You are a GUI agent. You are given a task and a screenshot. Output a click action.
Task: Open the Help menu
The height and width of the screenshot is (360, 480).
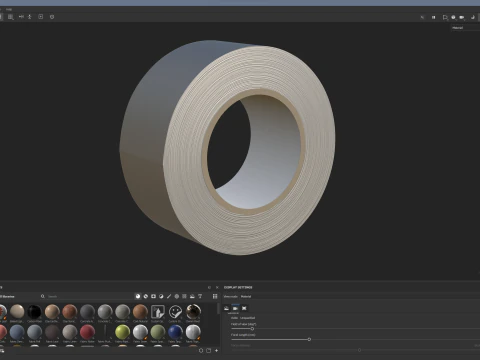pos(9,9)
